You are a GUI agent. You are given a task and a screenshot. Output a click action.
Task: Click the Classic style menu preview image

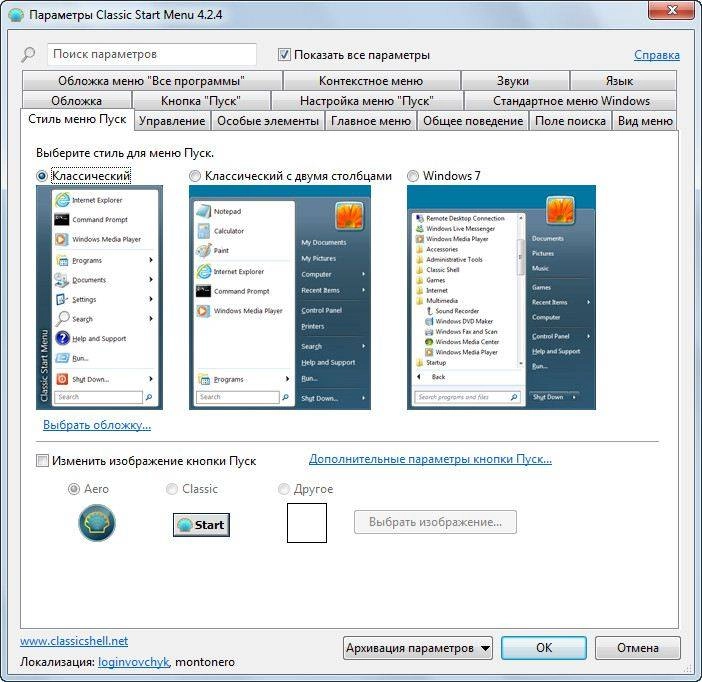click(x=99, y=297)
